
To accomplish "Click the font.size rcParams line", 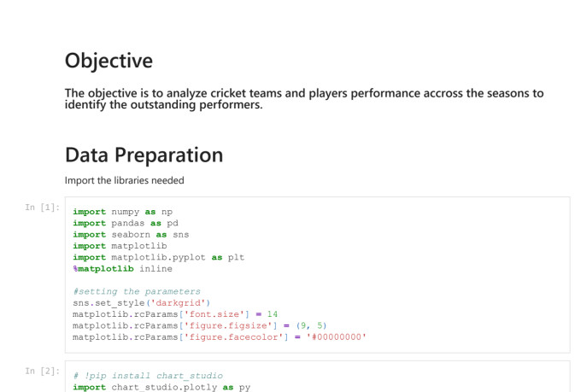I will [x=175, y=314].
